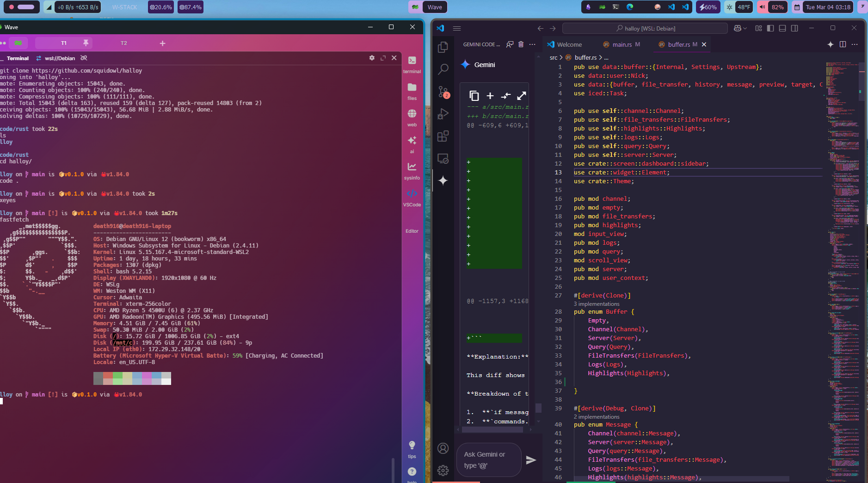Viewport: 868px width, 483px height.
Task: Open tips in Wave sidebar
Action: tap(412, 449)
